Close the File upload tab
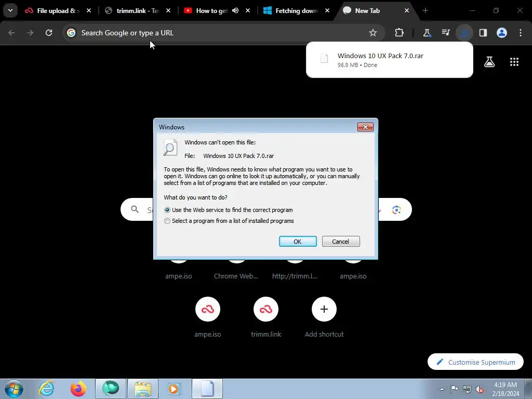The height and width of the screenshot is (399, 532). click(x=89, y=11)
